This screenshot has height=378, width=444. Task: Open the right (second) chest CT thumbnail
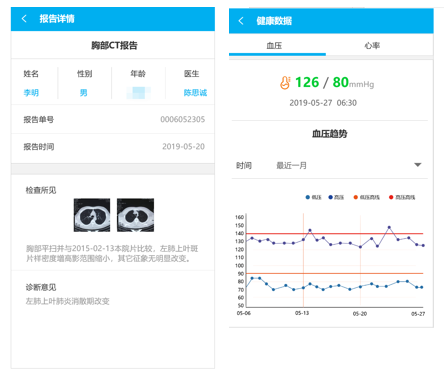pyautogui.click(x=135, y=215)
